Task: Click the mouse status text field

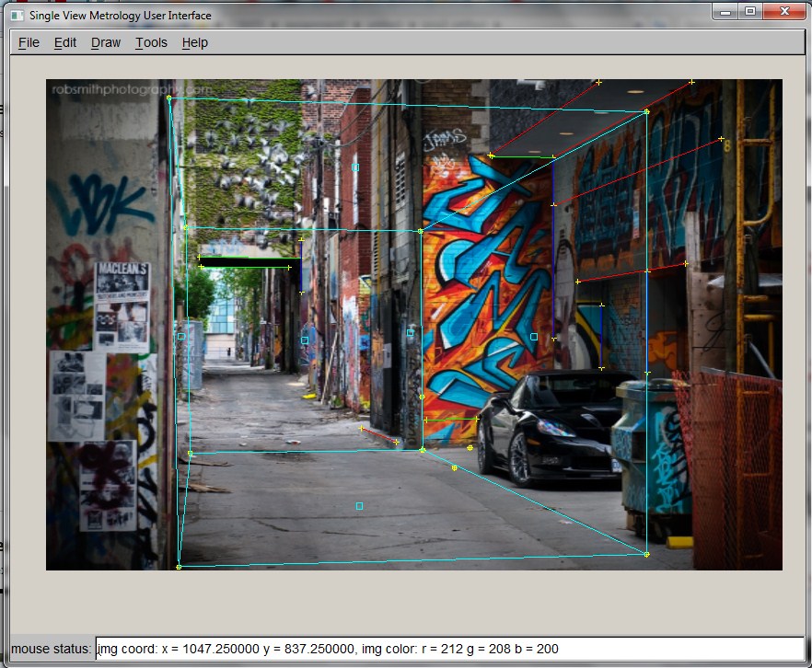Action: tap(449, 649)
